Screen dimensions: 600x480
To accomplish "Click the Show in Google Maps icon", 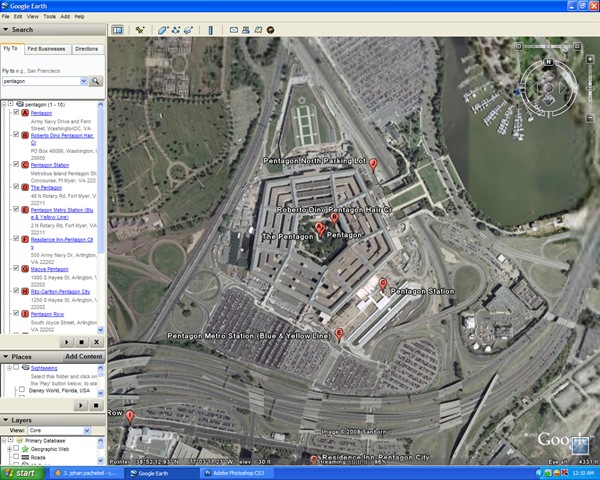I will tap(258, 30).
